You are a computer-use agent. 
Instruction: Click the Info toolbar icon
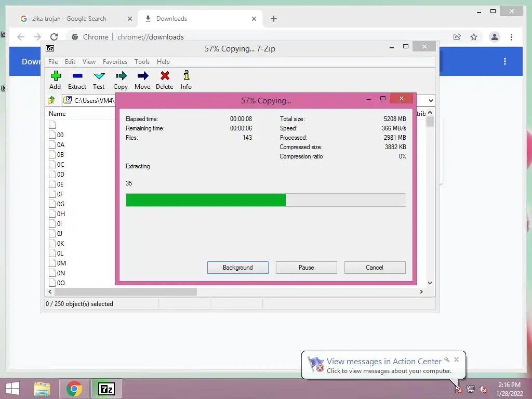click(x=186, y=80)
